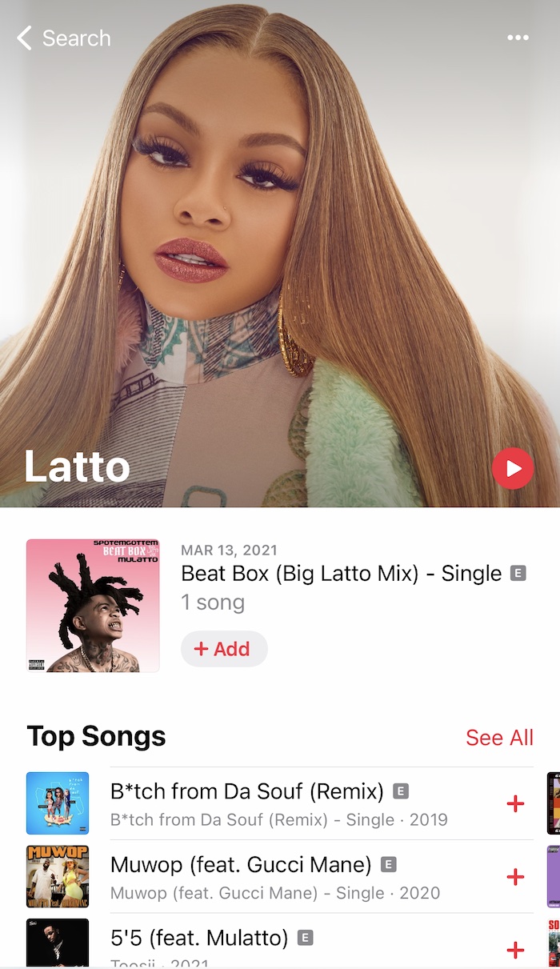Select B*tch from Da Souf cover thumbnail
The width and height of the screenshot is (560, 969).
click(58, 803)
